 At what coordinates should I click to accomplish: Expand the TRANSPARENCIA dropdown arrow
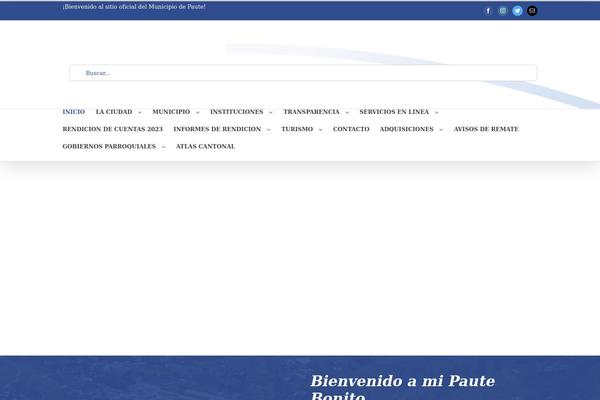347,113
